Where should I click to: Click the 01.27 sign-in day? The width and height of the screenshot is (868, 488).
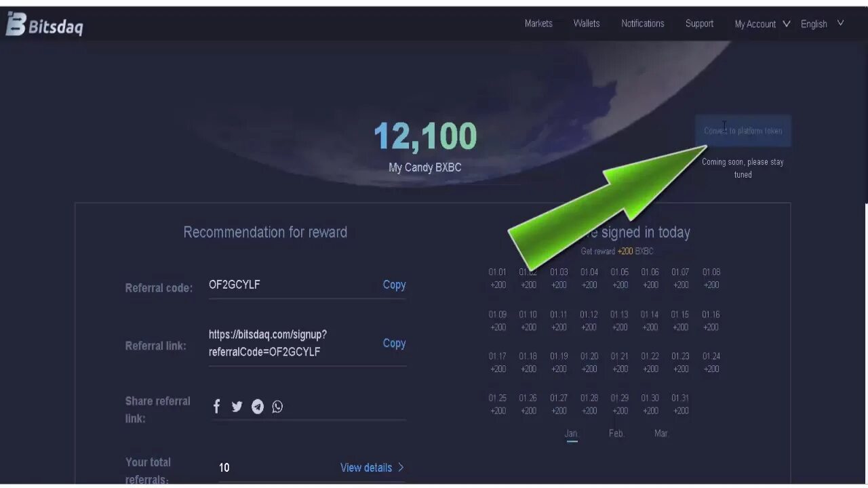tap(559, 405)
